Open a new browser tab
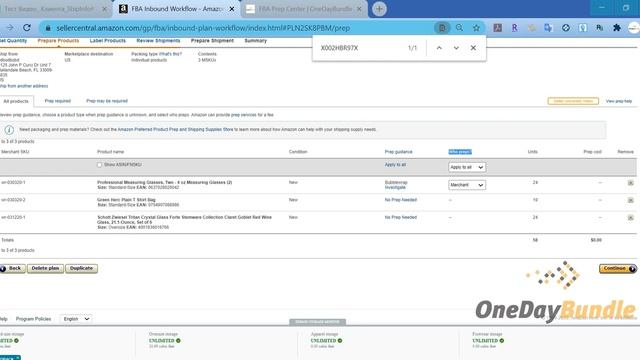The width and height of the screenshot is (640, 360). tap(379, 9)
